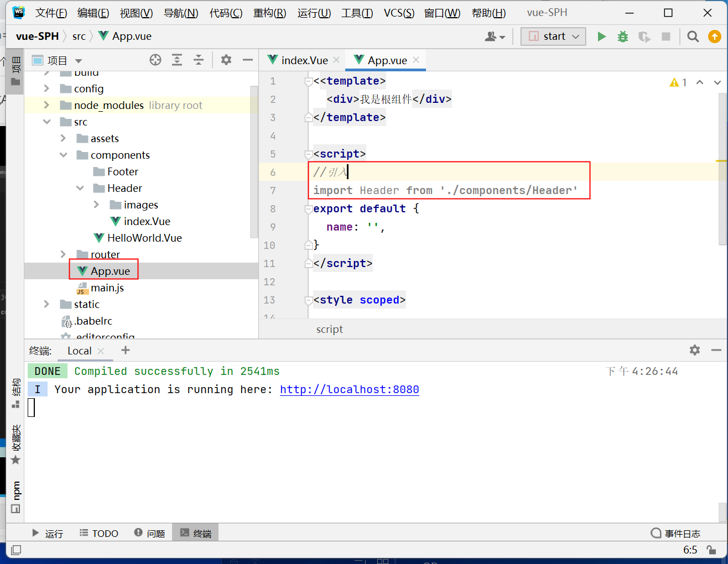
Task: Toggle the 结构 side tool window
Action: coord(15,393)
